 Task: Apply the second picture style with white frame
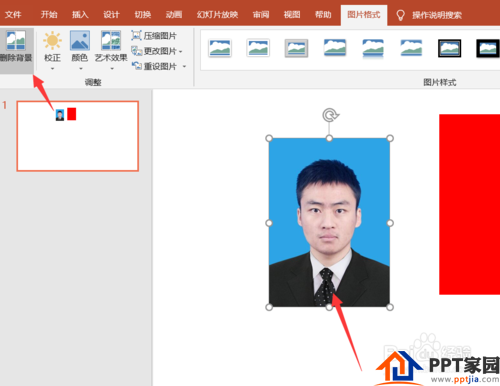click(258, 48)
